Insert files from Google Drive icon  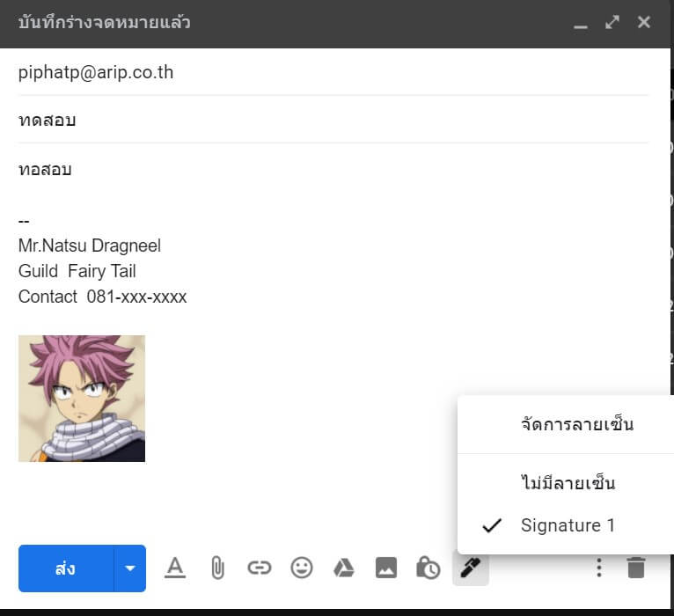[x=344, y=568]
